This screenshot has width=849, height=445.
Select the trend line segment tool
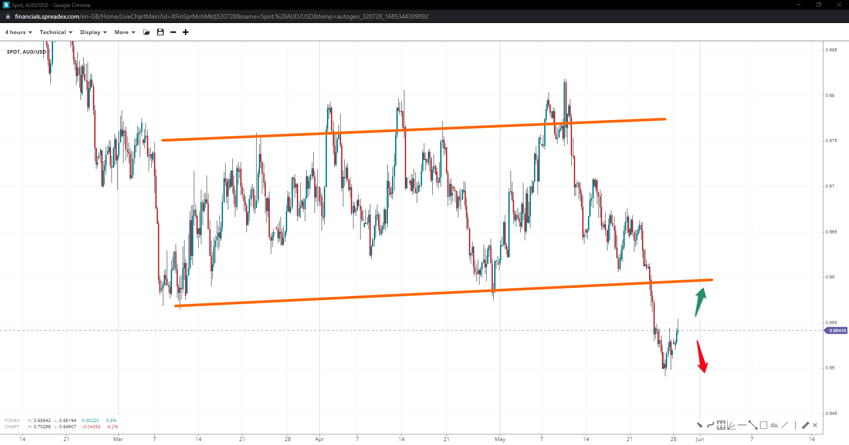pos(753,425)
